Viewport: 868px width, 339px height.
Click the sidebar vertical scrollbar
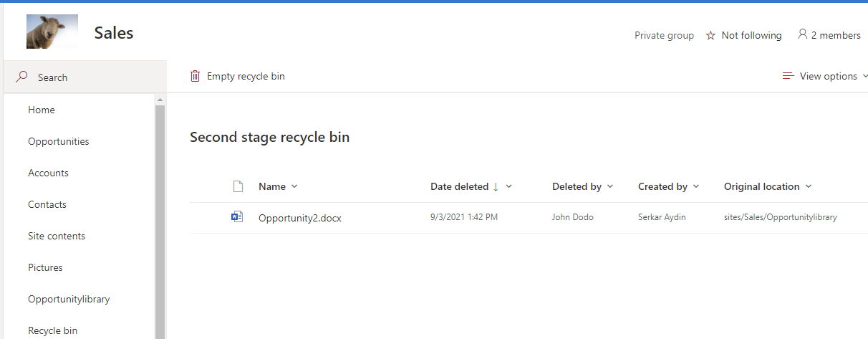tap(160, 215)
